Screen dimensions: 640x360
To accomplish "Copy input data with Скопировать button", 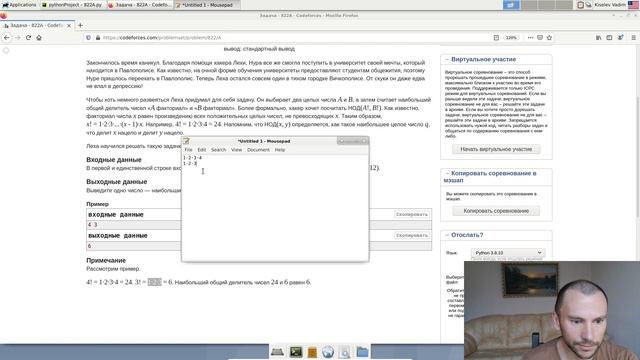I will coord(412,214).
